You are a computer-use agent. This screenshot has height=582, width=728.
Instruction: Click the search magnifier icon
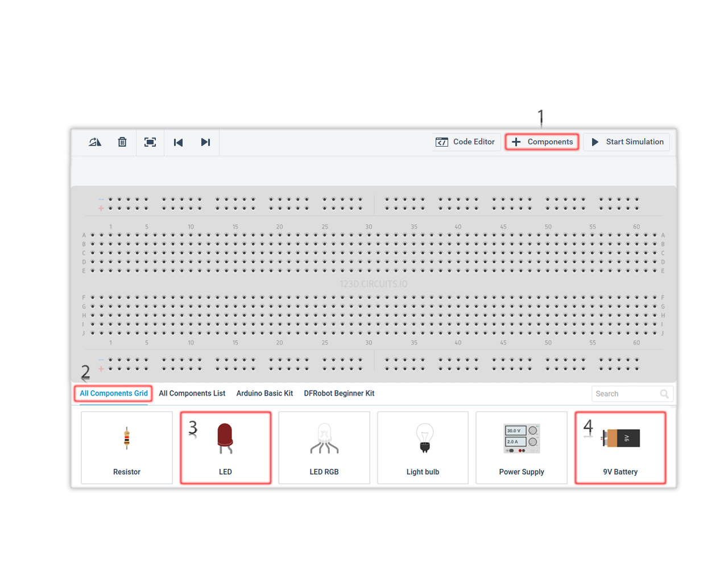tap(664, 394)
